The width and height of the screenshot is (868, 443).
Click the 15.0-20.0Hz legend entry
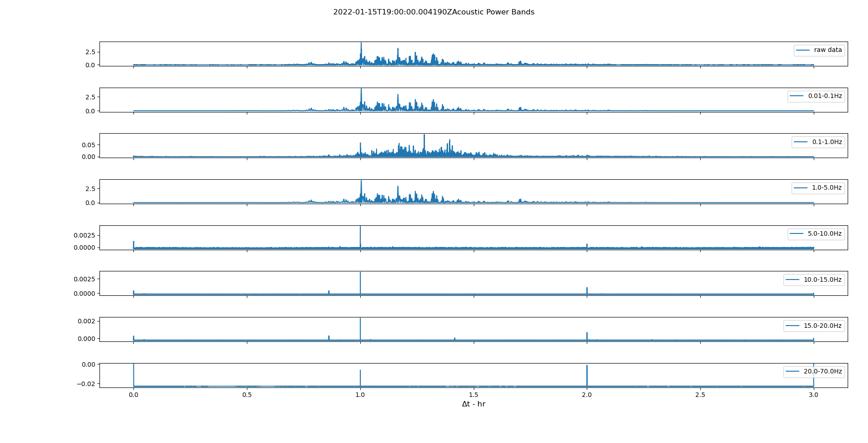coord(822,326)
